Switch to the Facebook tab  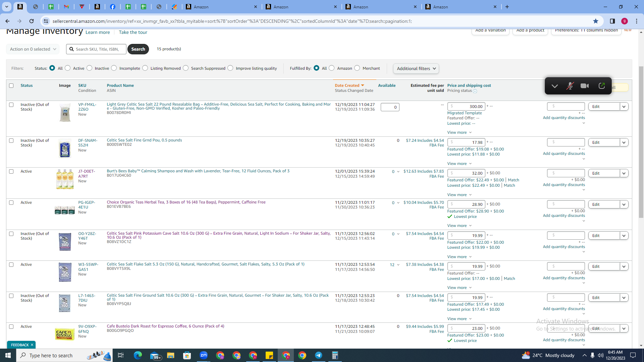pyautogui.click(x=113, y=7)
